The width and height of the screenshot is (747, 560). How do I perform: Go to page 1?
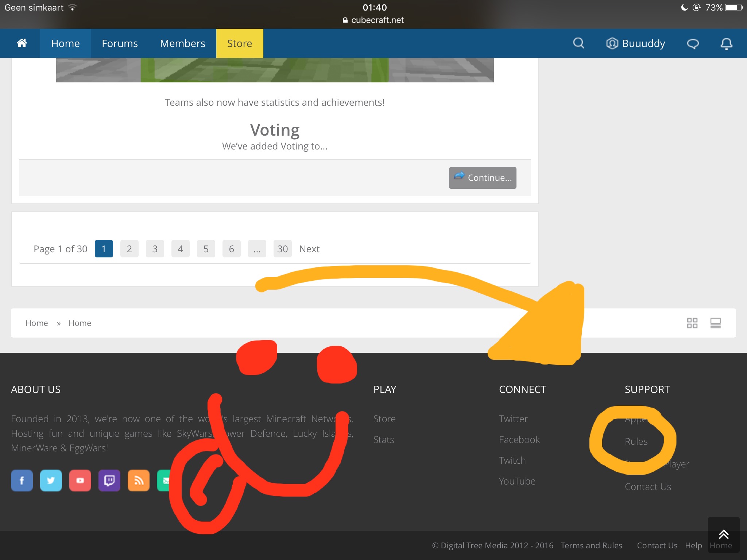(104, 249)
